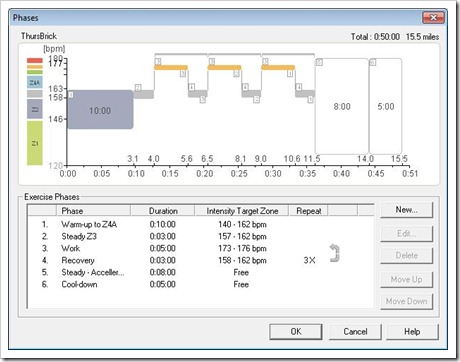
Task: Click the 0:08:00 duration cell
Action: [x=163, y=272]
